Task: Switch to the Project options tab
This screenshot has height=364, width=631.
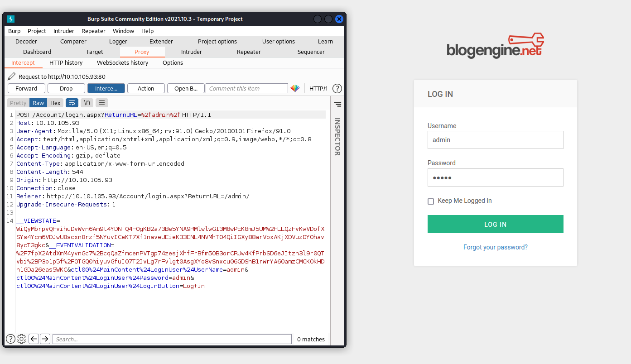Action: click(x=217, y=41)
